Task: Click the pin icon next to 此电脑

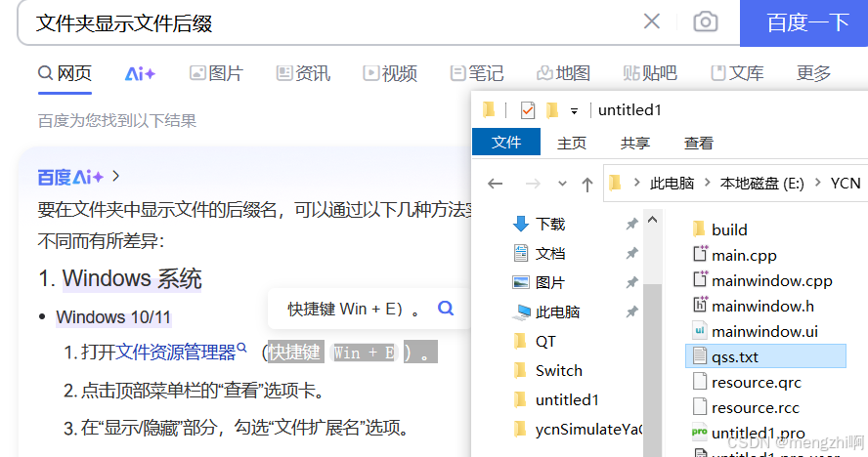Action: tap(631, 312)
